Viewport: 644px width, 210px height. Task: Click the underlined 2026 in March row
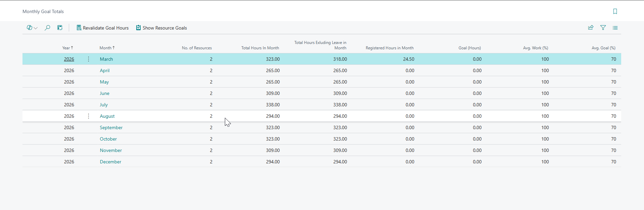coord(69,59)
